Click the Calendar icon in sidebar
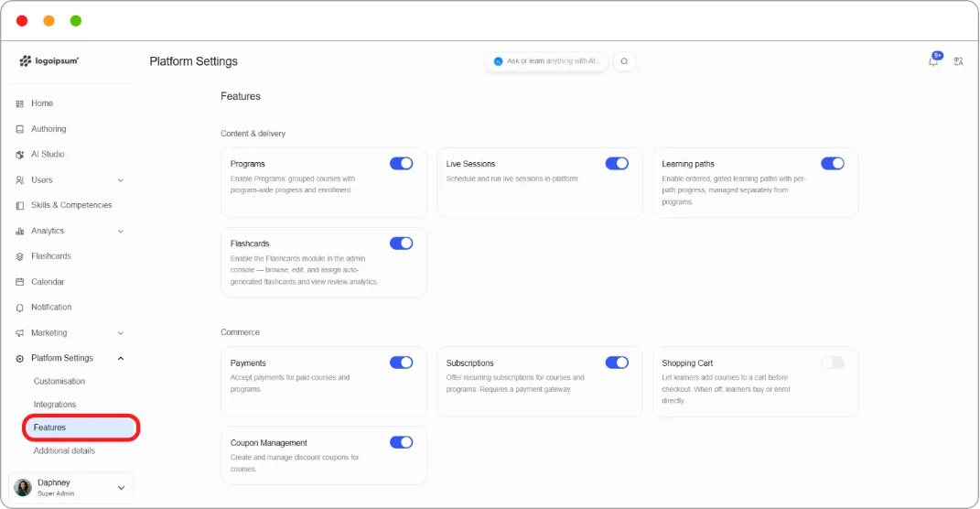980x509 pixels. pos(20,282)
